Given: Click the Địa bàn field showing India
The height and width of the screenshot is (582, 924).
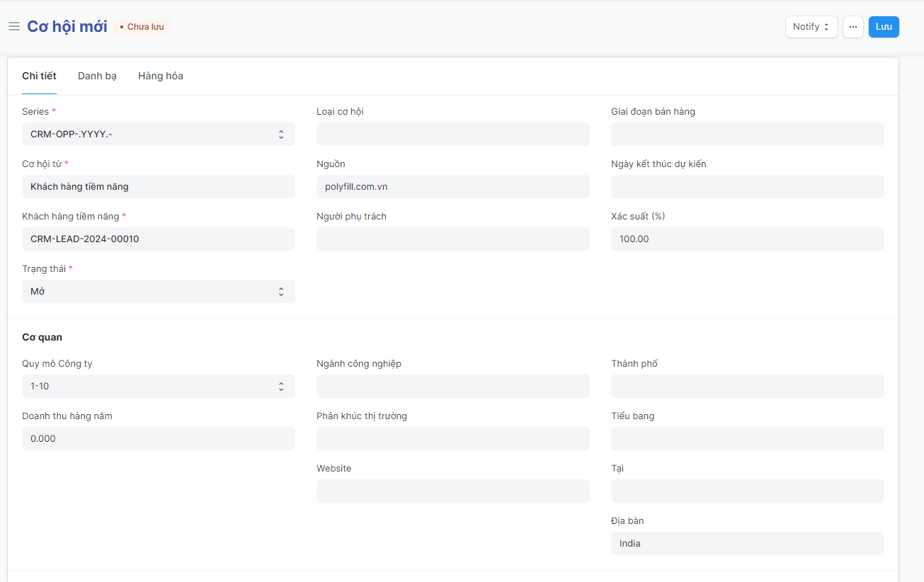Looking at the screenshot, I should 747,543.
